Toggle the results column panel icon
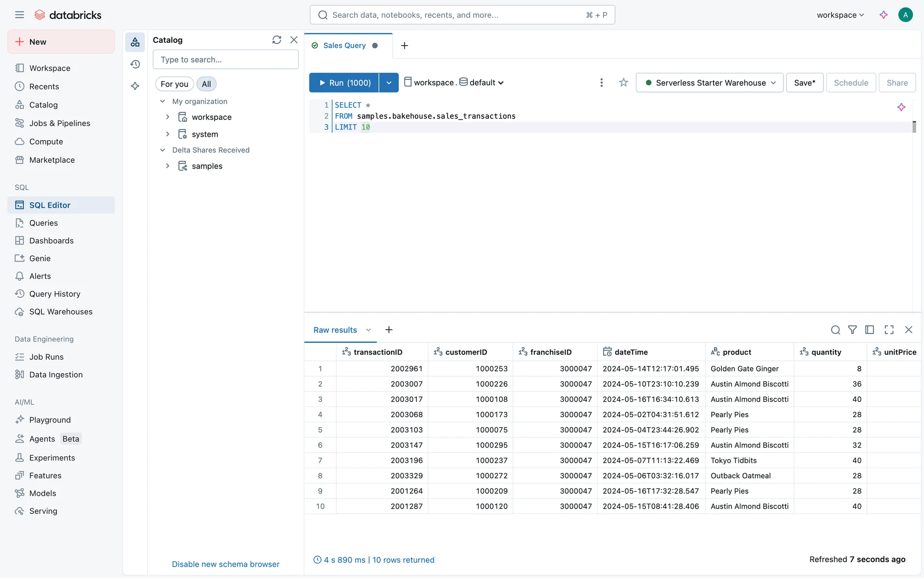This screenshot has height=578, width=924. 869,330
